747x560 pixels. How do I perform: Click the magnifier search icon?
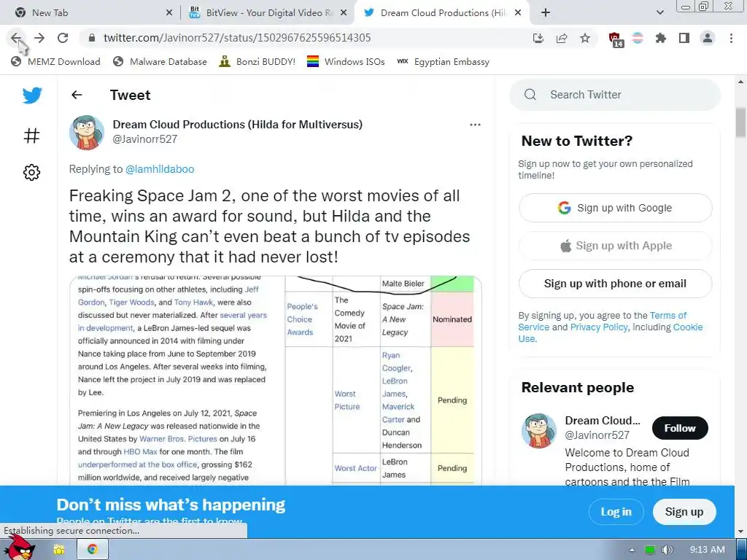530,94
